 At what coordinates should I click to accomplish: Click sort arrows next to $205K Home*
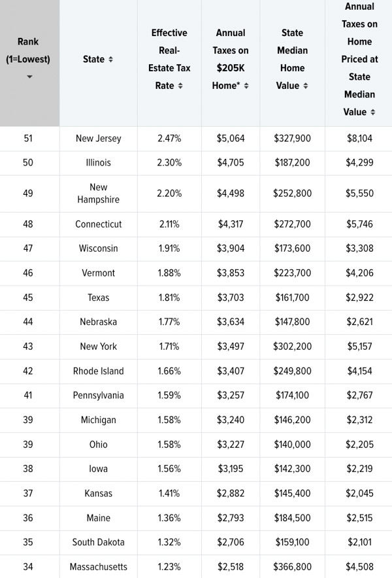click(x=246, y=86)
